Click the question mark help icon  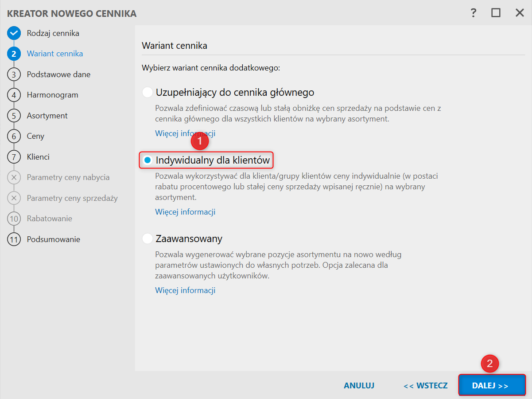coord(474,13)
